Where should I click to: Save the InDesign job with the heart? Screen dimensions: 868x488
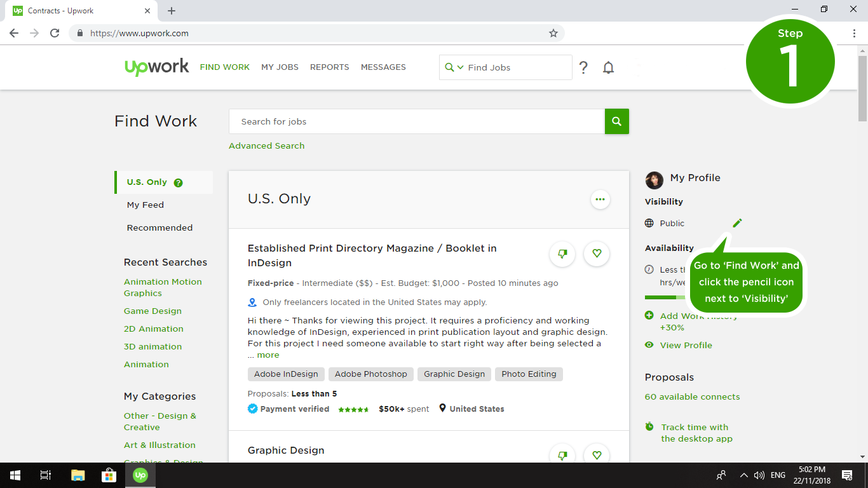coord(597,254)
